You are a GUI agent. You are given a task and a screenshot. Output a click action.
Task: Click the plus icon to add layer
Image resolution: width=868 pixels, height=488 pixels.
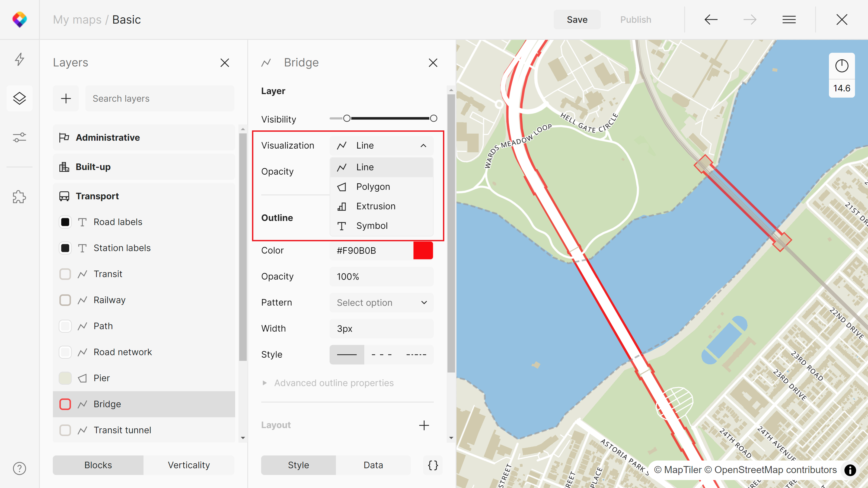66,98
